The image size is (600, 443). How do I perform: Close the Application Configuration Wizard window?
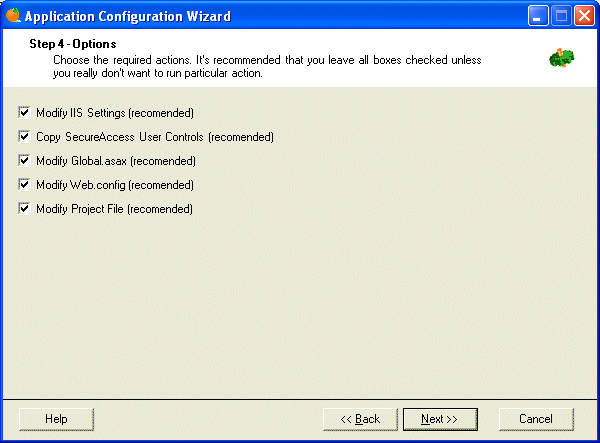point(584,16)
